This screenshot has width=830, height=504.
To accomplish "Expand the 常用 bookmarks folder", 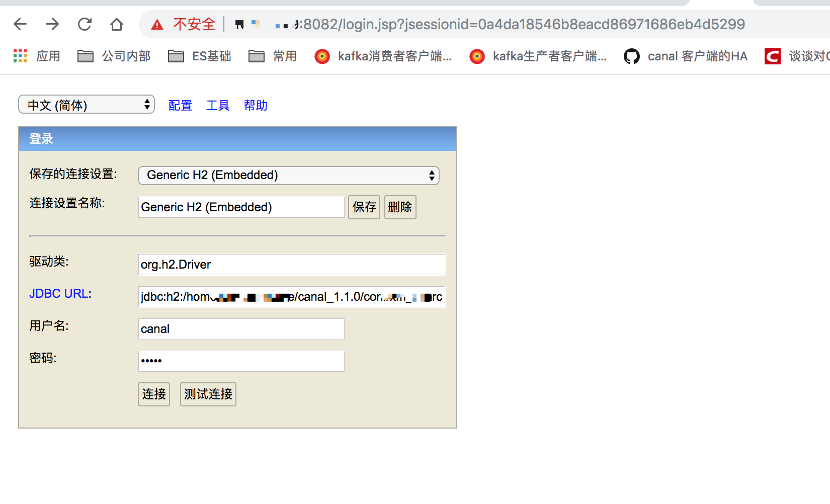I will [272, 56].
